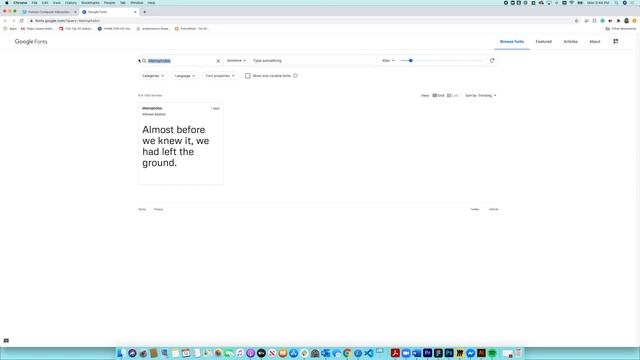Viewport: 640px width, 360px height.
Task: Click the font search input field
Action: coord(180,61)
